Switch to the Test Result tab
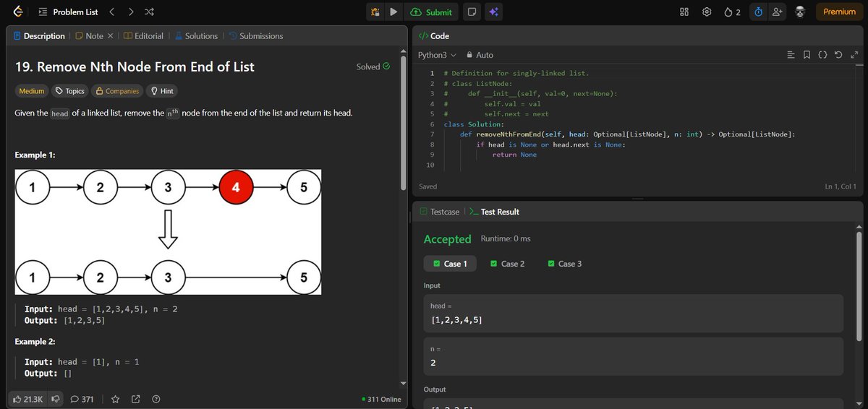 click(494, 212)
